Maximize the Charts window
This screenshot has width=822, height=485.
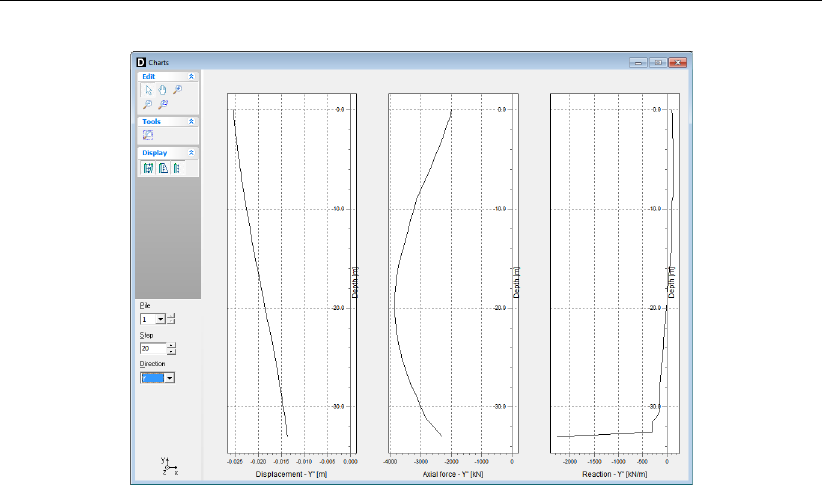[658, 62]
